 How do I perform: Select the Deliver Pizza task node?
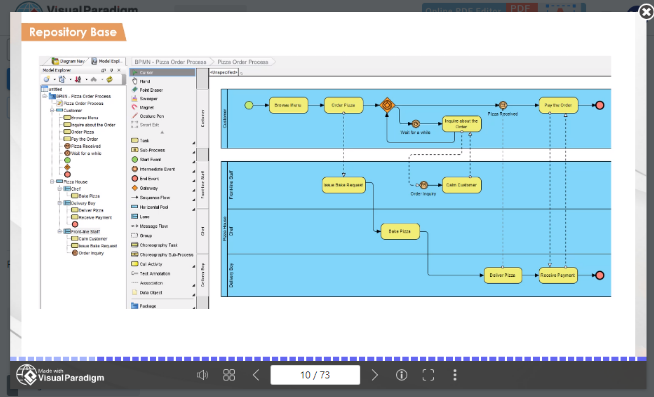point(503,275)
